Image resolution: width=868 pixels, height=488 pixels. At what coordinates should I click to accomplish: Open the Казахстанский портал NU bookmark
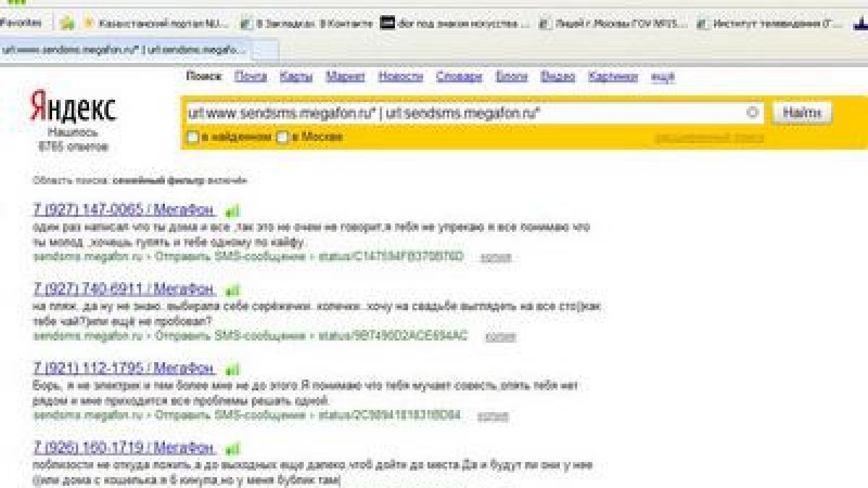(x=156, y=24)
